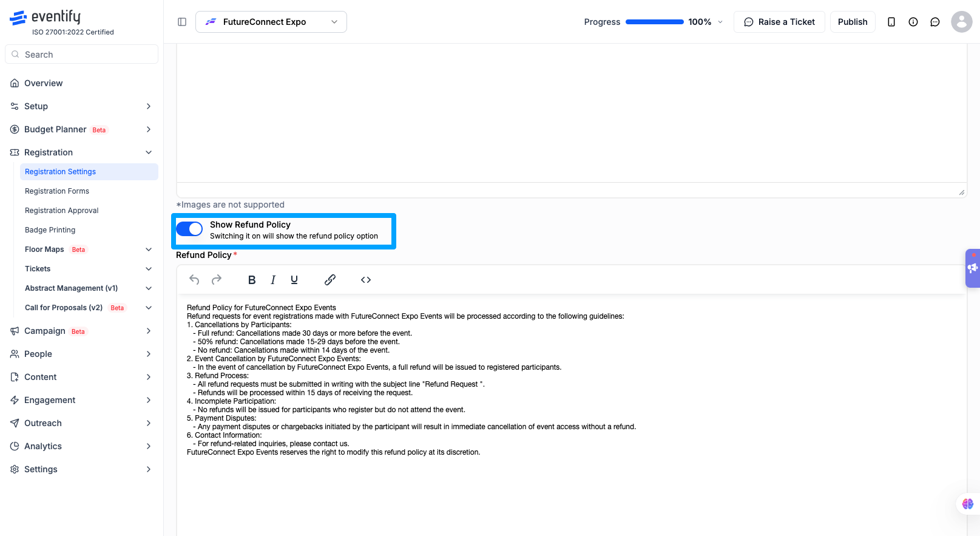
Task: Click the People group icon
Action: (15, 354)
